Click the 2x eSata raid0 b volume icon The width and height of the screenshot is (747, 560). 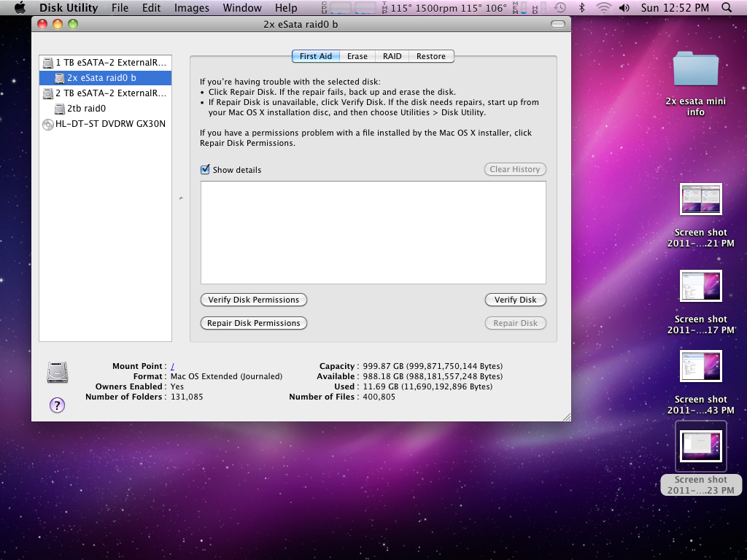point(60,78)
